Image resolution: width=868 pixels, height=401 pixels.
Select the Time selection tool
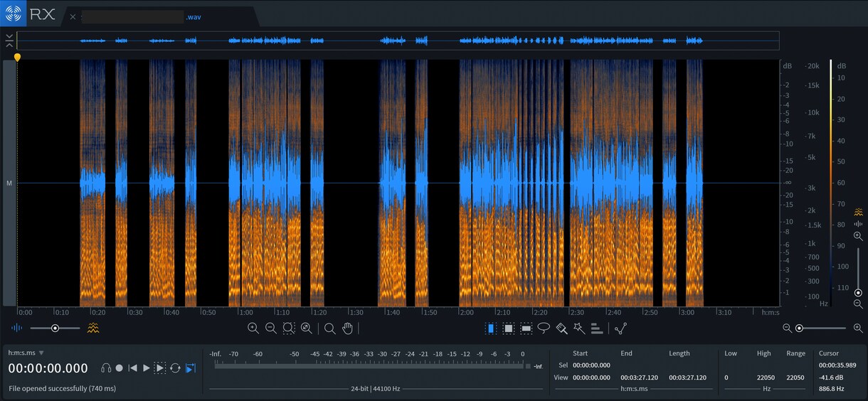click(491, 328)
